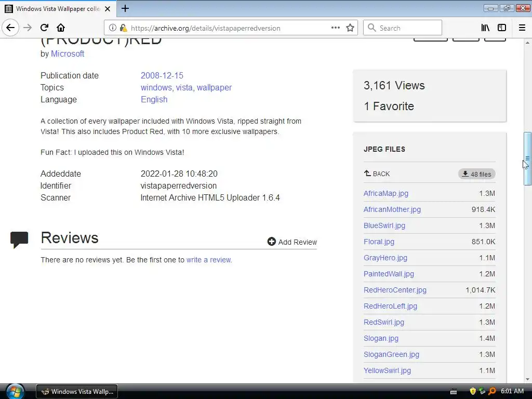Click the 2022-01-28 10:48:20 added date

click(x=179, y=174)
